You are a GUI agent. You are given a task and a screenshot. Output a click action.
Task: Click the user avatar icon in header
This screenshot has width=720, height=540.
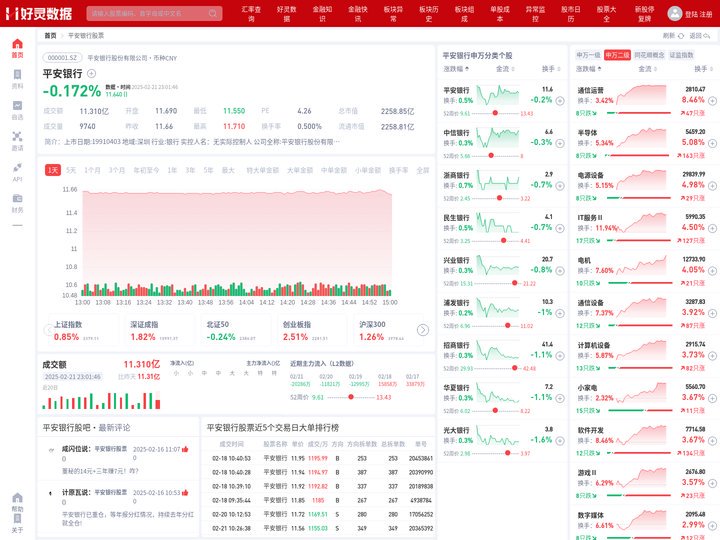[x=674, y=13]
